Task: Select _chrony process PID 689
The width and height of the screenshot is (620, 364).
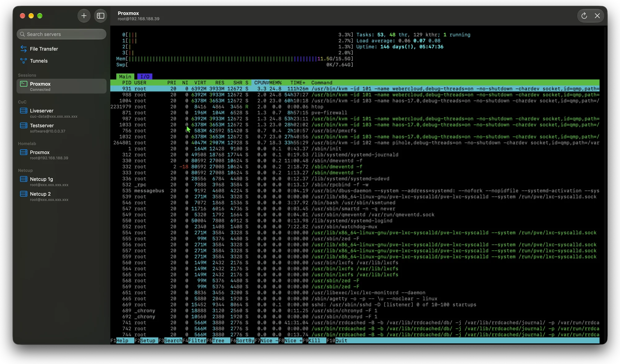Action: tap(355, 311)
